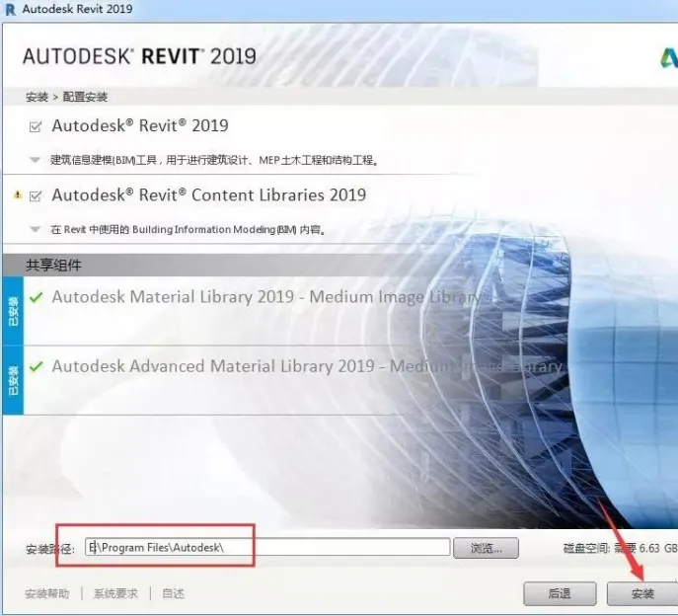Viewport: 678px width, 616px height.
Task: Go back with the 后退 button
Action: [x=560, y=593]
